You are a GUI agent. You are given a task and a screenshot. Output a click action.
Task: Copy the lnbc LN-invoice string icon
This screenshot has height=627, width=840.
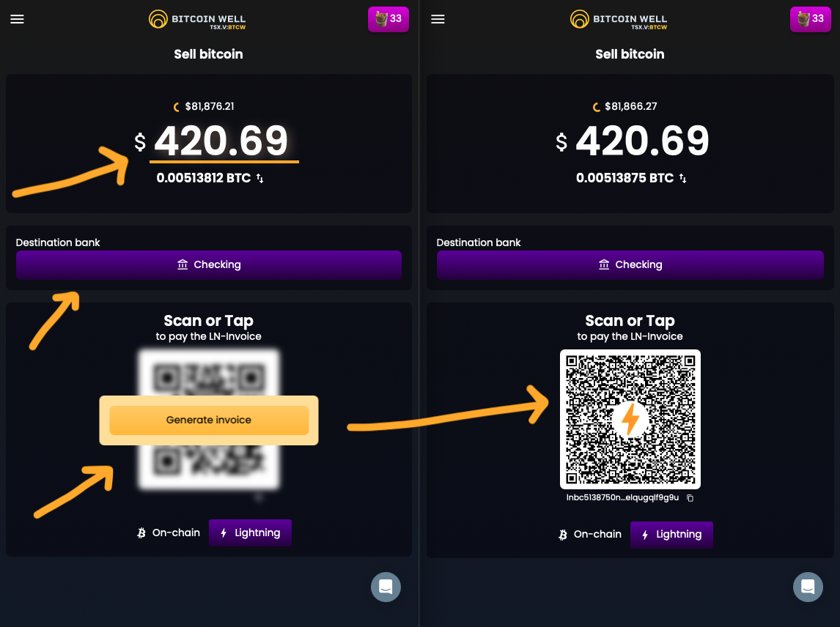(690, 498)
